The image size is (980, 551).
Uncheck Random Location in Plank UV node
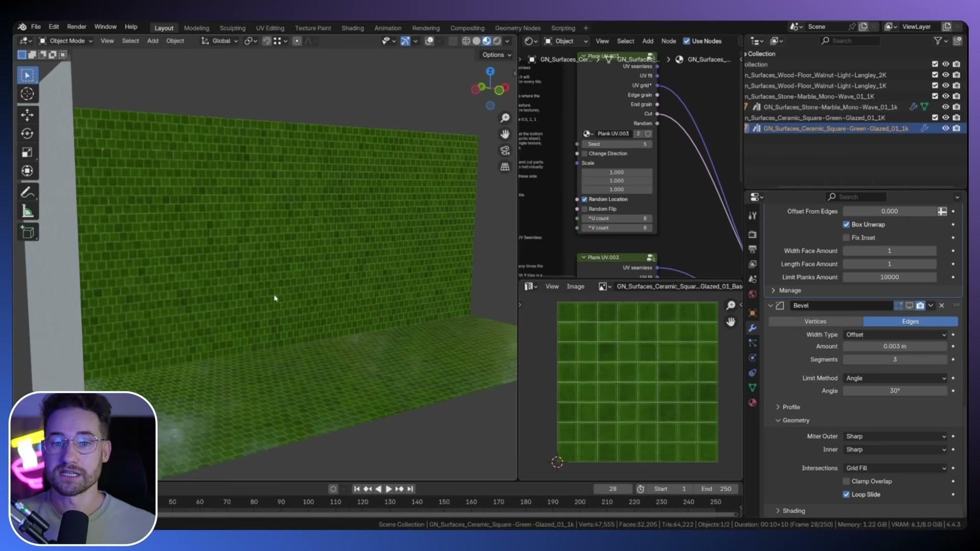click(x=584, y=199)
